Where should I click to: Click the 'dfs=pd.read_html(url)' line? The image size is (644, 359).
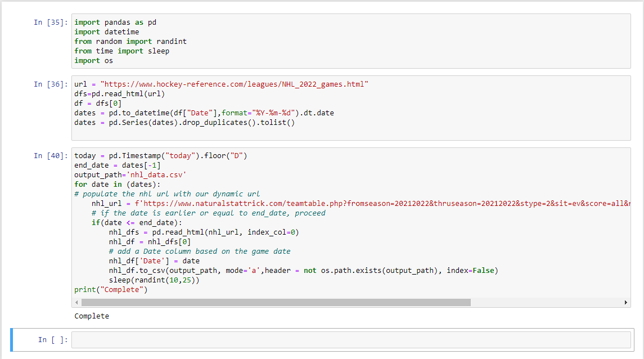[x=119, y=93]
